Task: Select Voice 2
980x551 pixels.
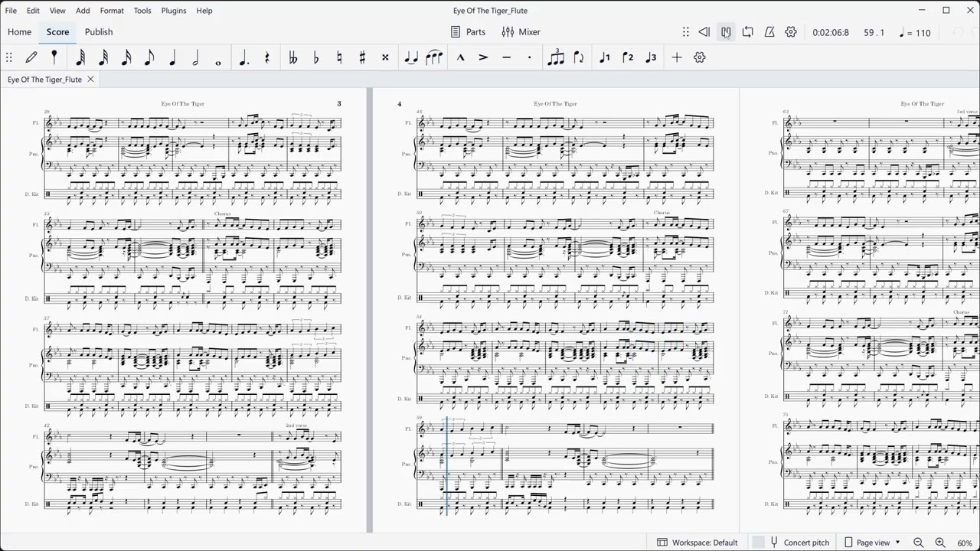Action: 628,57
